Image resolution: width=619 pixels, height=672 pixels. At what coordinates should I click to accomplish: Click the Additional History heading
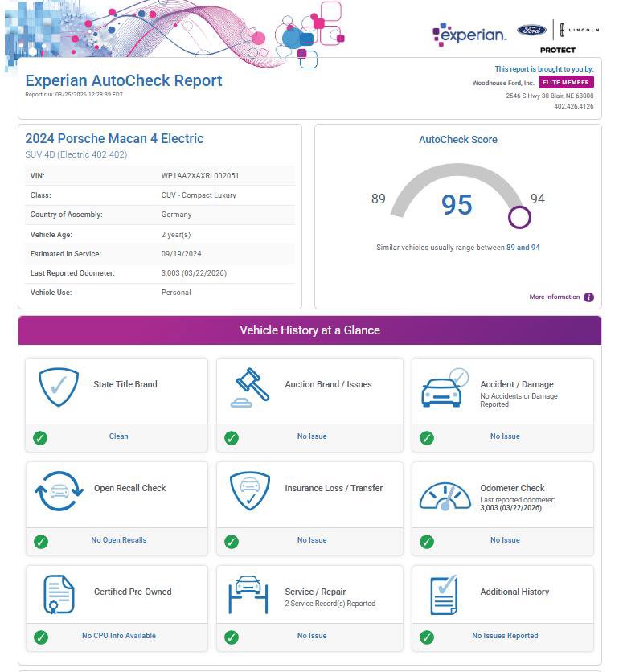514,592
